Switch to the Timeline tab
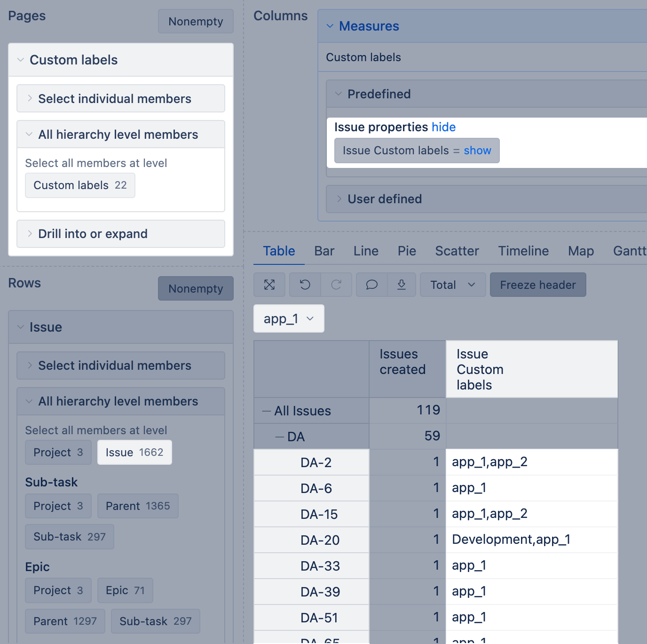This screenshot has height=644, width=647. [523, 251]
